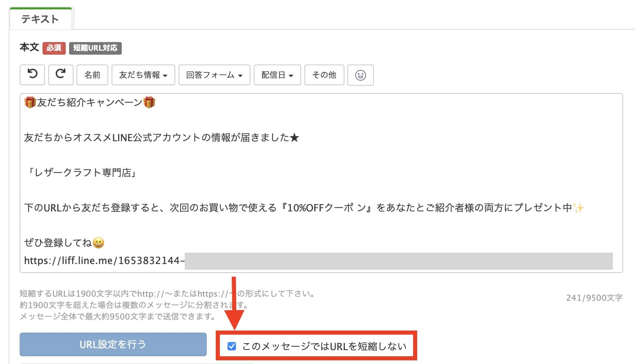The width and height of the screenshot is (635, 364).
Task: Click the redo arrow icon
Action: 60,75
